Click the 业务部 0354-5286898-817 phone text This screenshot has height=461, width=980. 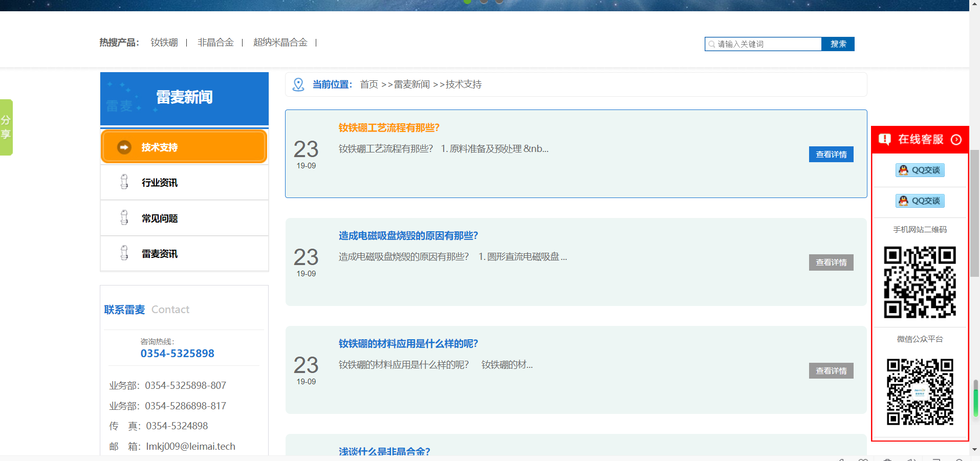pos(168,406)
